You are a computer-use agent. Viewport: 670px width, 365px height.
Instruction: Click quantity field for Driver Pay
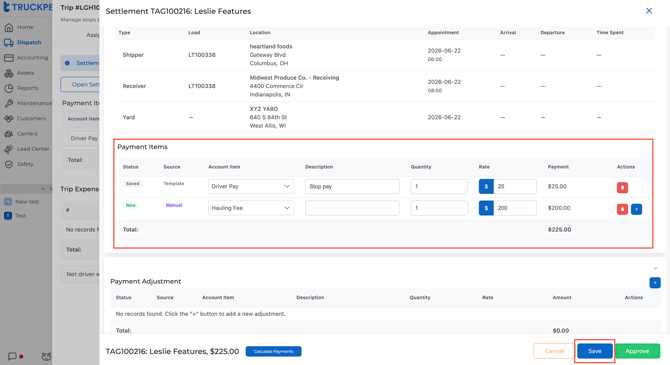[439, 186]
